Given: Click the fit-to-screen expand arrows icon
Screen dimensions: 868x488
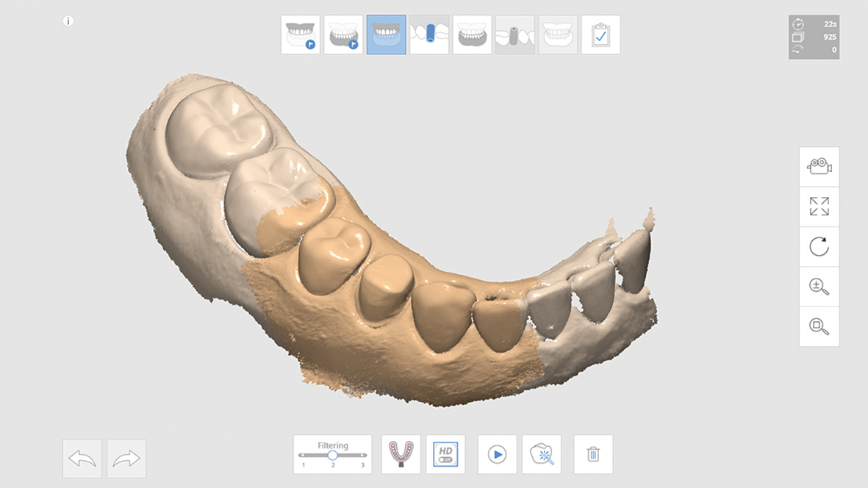Looking at the screenshot, I should (x=819, y=207).
